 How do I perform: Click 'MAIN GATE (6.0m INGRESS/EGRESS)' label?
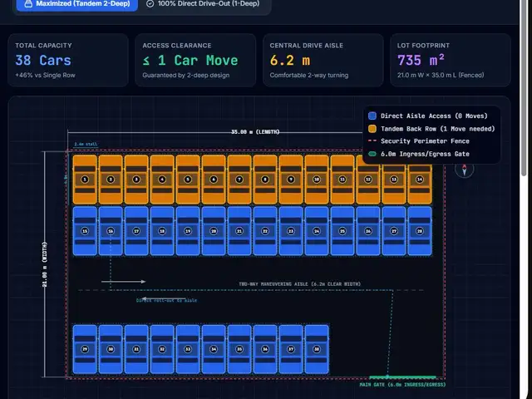point(402,385)
